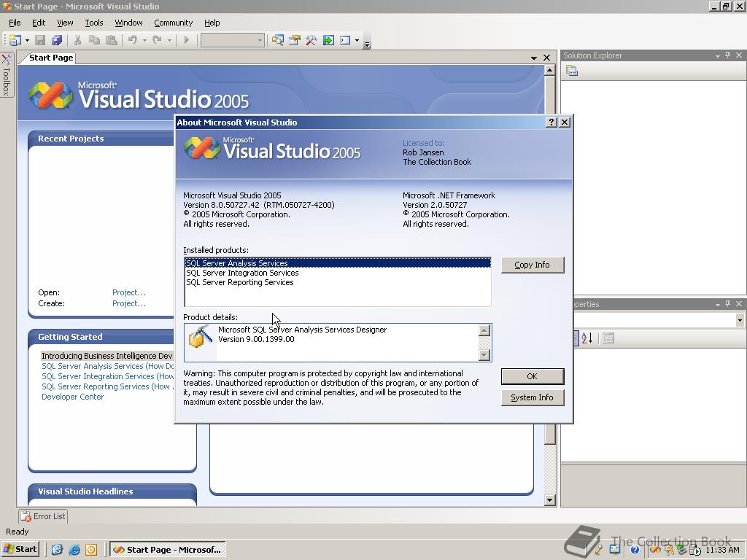
Task: Open the Window menu
Action: [128, 23]
